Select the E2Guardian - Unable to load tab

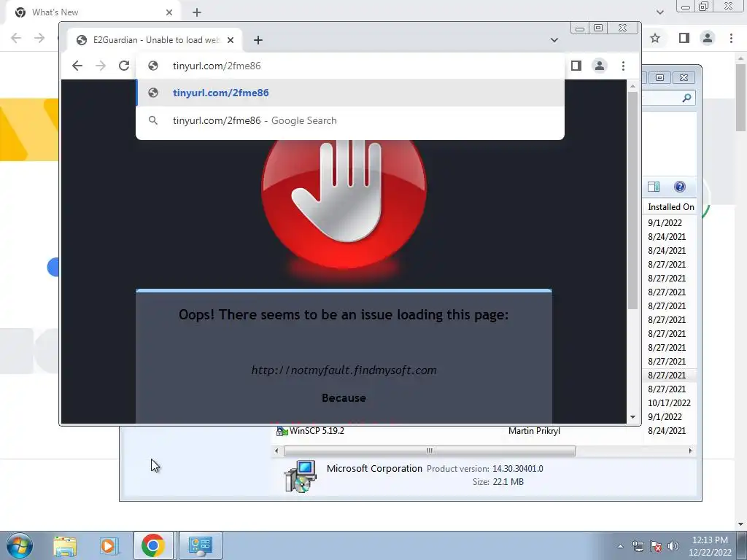(x=155, y=40)
